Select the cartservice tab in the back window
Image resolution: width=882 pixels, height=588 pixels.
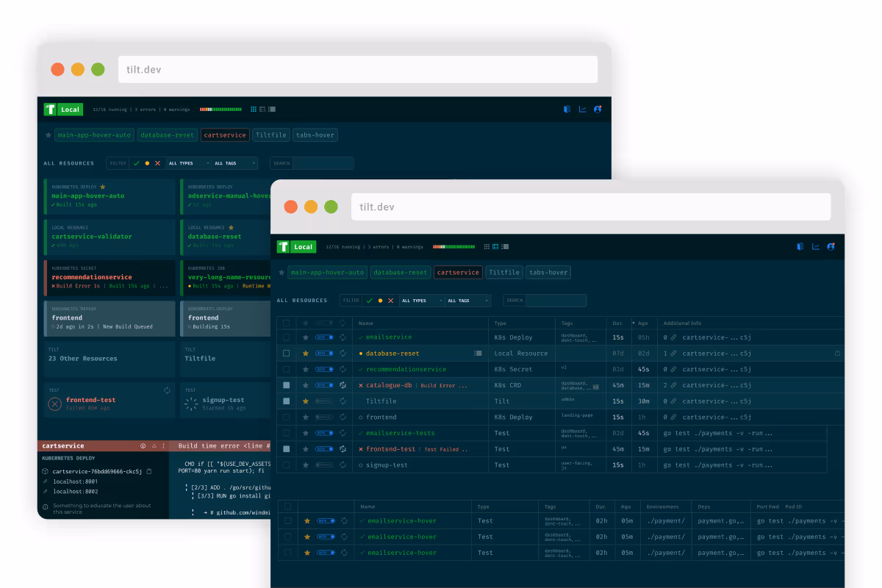tap(225, 135)
